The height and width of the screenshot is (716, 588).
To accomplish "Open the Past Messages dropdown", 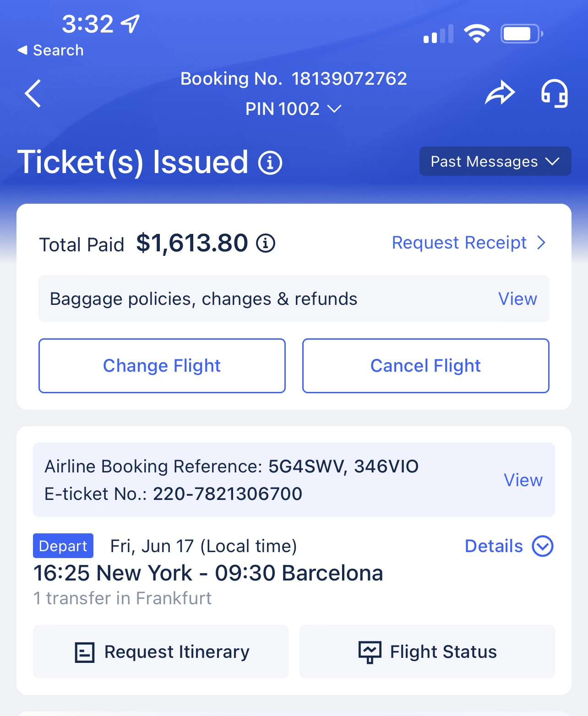I will point(495,161).
